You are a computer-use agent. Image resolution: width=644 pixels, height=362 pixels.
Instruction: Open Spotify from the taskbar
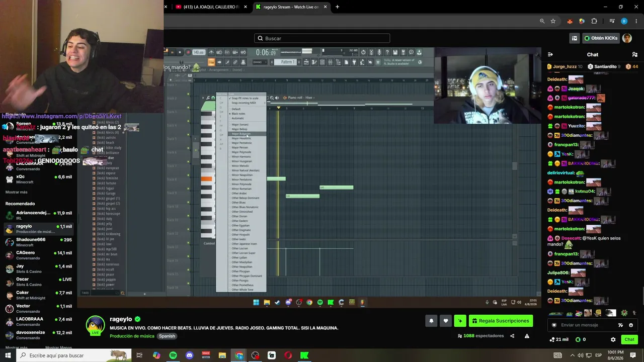click(x=173, y=355)
